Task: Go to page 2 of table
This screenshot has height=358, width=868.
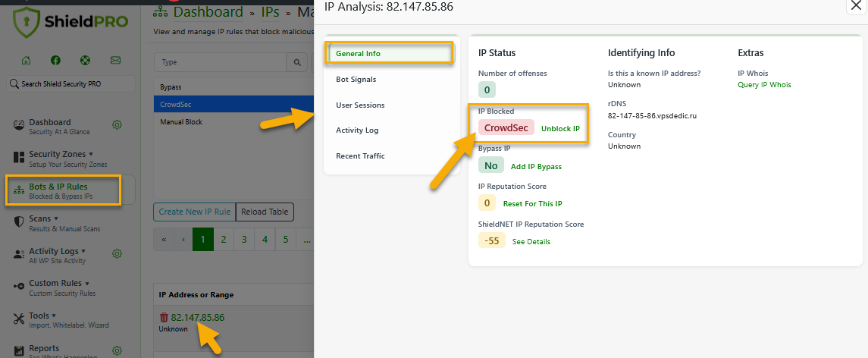Action: 224,240
